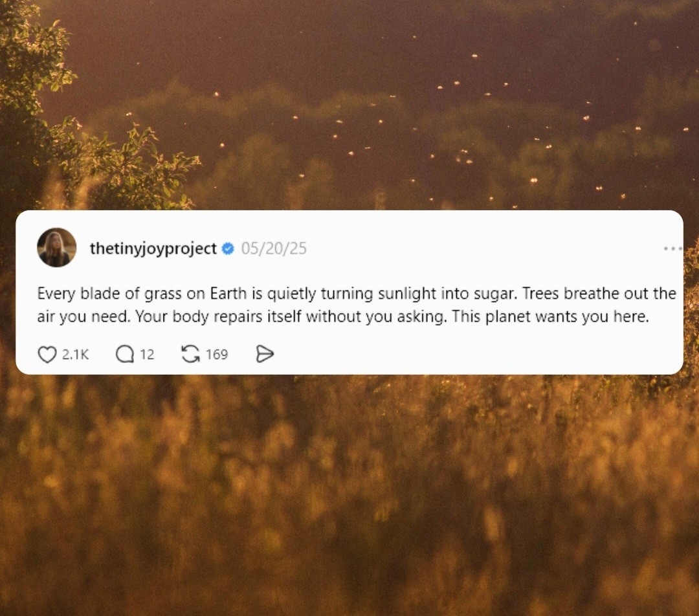Viewport: 699px width, 616px height.
Task: Open the three-dot more options menu
Action: (672, 248)
